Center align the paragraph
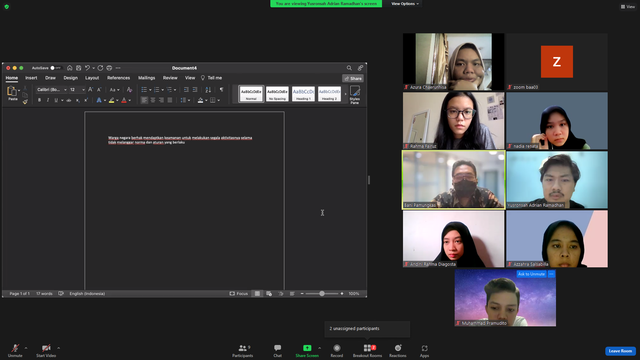Viewport: 640px width, 360px height. [x=153, y=100]
